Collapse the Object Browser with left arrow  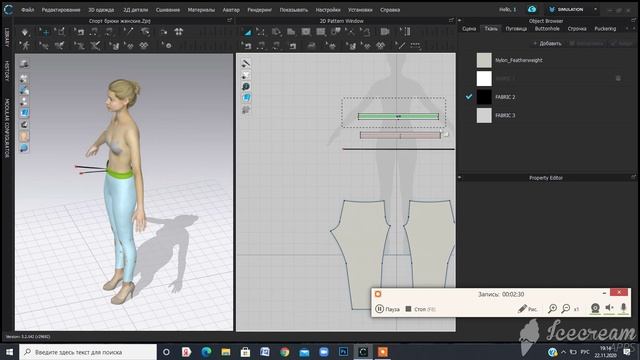pyautogui.click(x=460, y=20)
